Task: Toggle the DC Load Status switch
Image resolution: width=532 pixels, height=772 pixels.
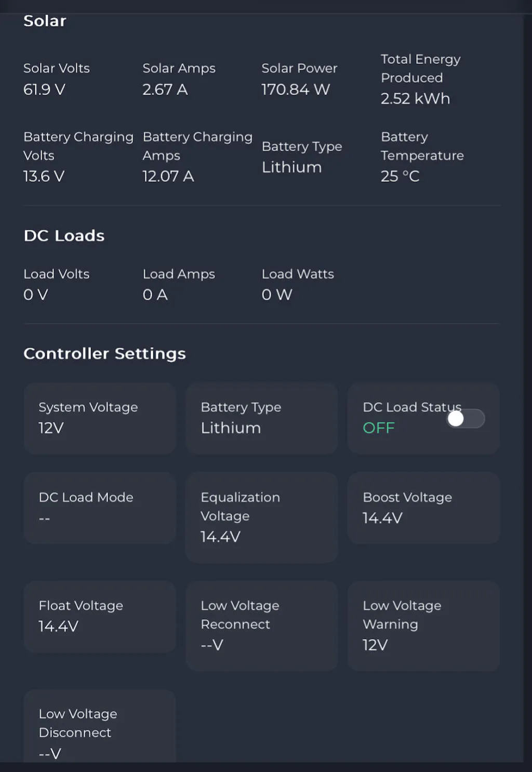Action: [x=465, y=419]
